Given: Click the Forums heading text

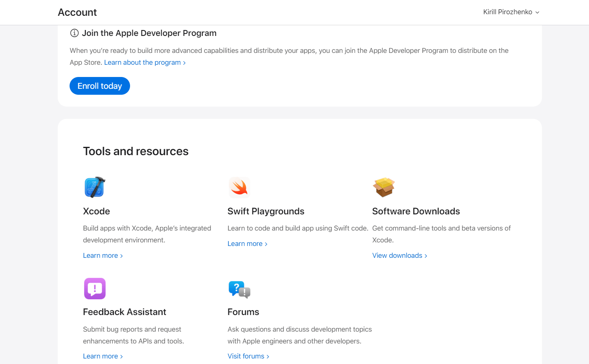Looking at the screenshot, I should [244, 312].
